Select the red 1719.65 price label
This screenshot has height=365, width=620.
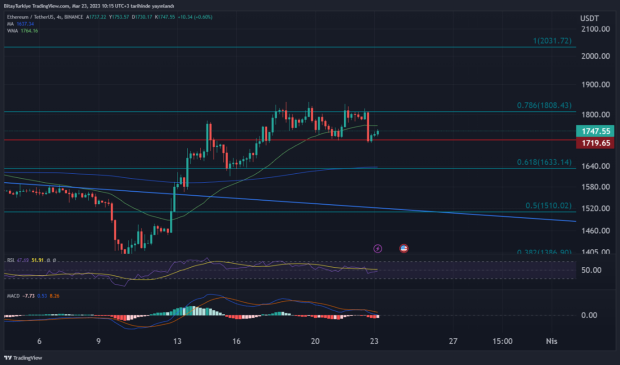click(595, 143)
